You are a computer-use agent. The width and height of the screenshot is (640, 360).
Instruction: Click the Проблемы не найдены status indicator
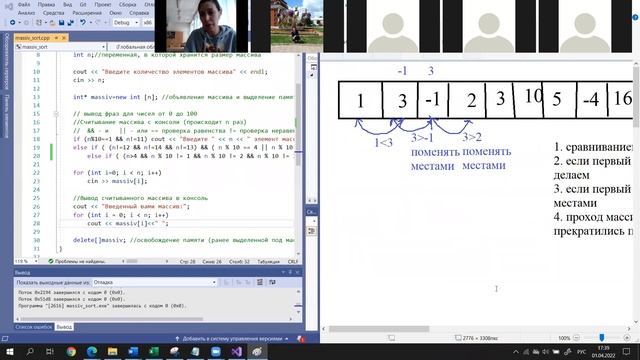77,261
